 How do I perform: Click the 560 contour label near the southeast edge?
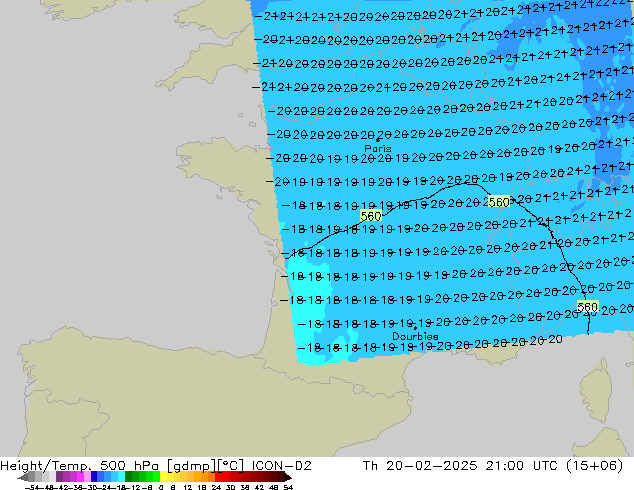(588, 307)
